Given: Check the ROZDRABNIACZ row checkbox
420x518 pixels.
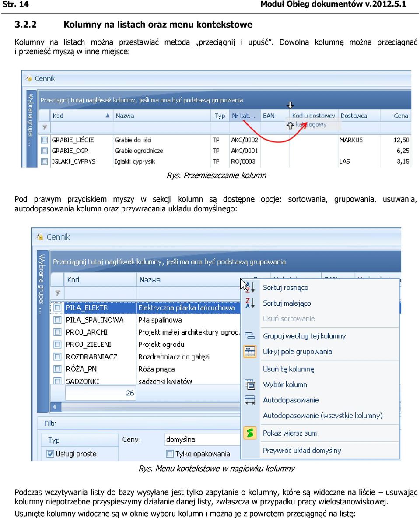Looking at the screenshot, I should click(58, 357).
